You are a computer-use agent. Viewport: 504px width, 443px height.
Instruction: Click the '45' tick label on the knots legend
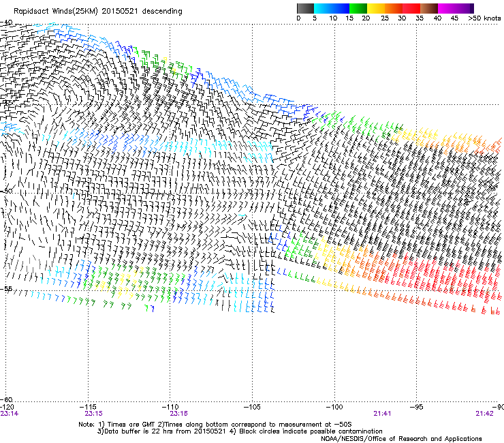pyautogui.click(x=454, y=18)
